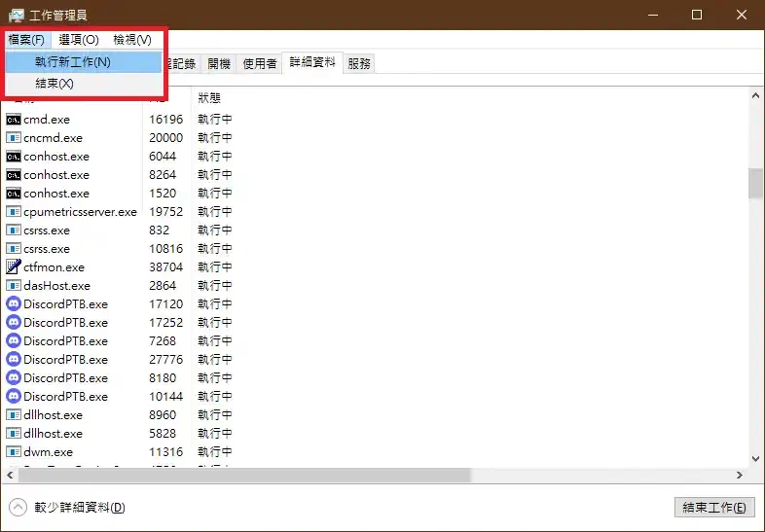Image resolution: width=765 pixels, height=532 pixels.
Task: Click the Discord icon for PID 17120
Action: tap(14, 303)
